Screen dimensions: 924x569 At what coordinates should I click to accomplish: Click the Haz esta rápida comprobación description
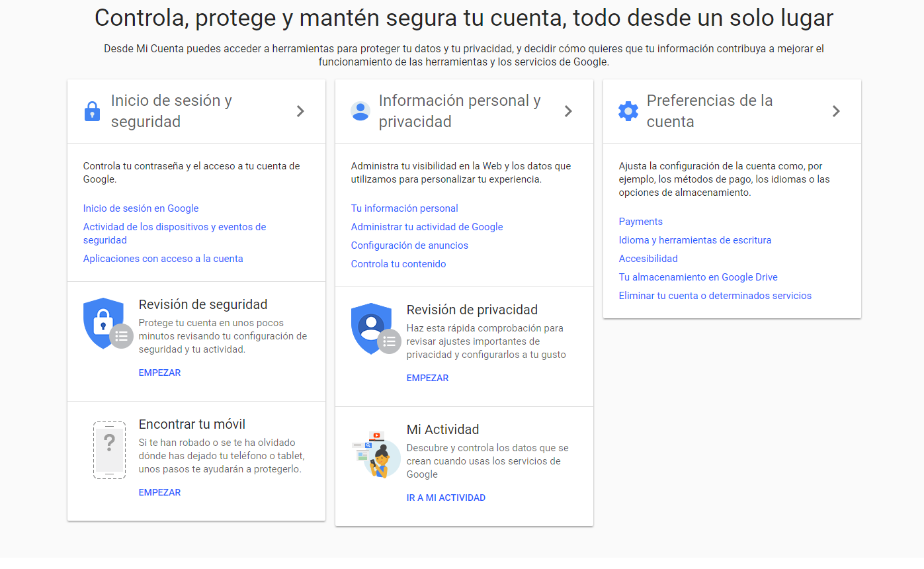tap(486, 341)
